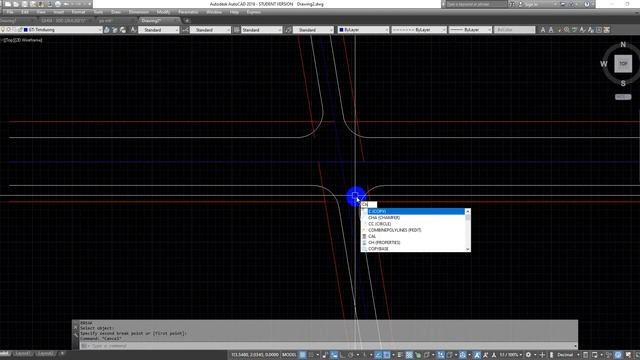Open the Draw menu
Screen dimensions: 640x360
pos(116,12)
